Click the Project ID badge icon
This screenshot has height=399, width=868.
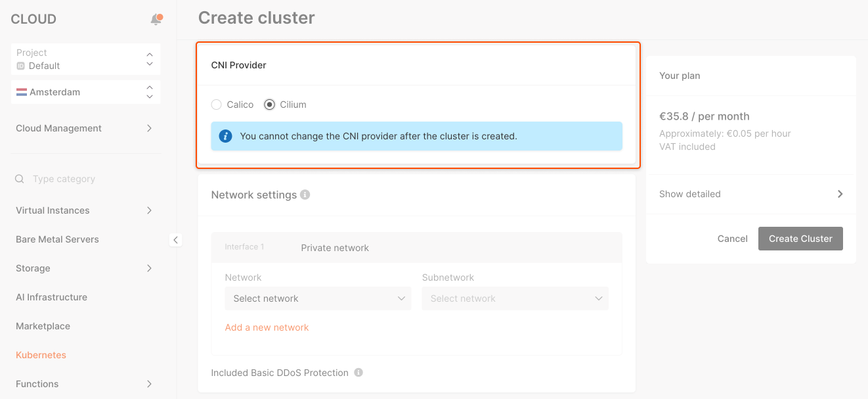point(20,66)
